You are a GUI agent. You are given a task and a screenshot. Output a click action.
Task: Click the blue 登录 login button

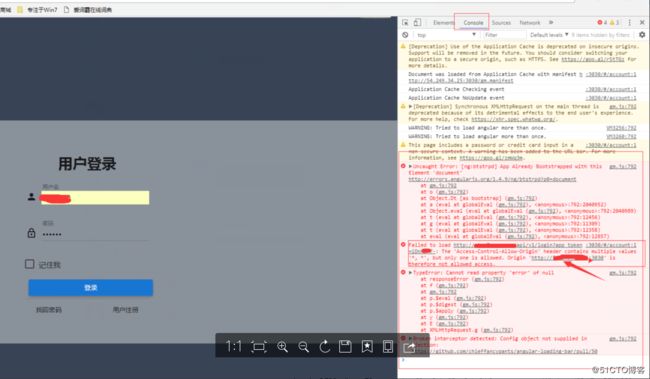tap(90, 287)
